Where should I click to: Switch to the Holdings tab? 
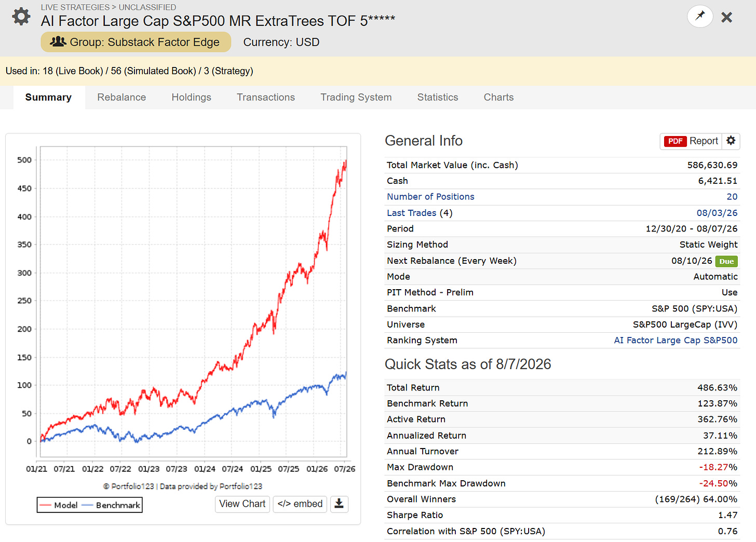pos(192,97)
